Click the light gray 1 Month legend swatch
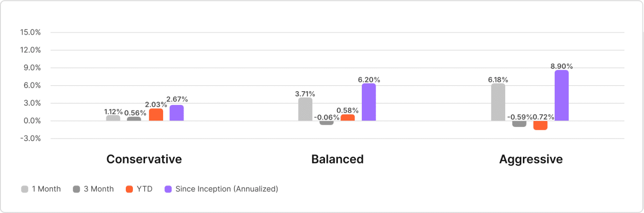The image size is (644, 213). click(x=25, y=189)
